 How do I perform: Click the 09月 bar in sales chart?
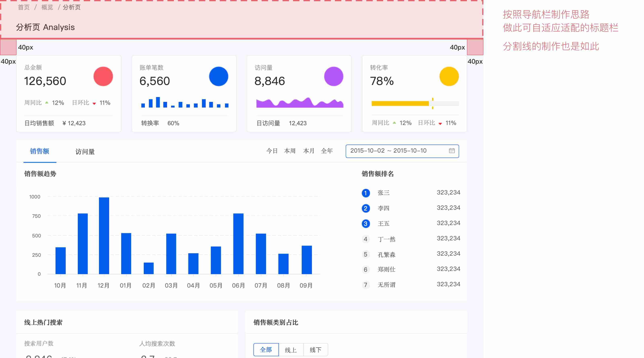coord(307,260)
